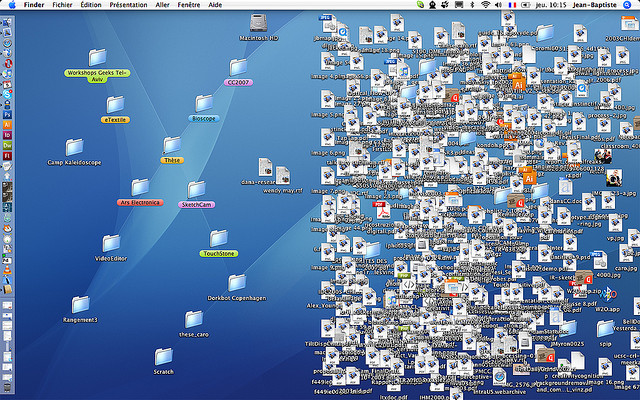Image resolution: width=640 pixels, height=400 pixels.
Task: Select the Scratch folder
Action: point(163,356)
